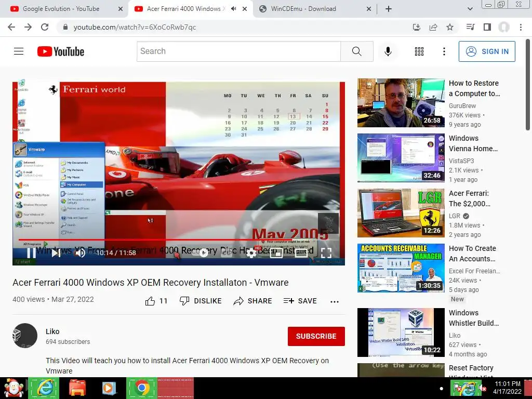Viewport: 532px width, 399px height.
Task: Open the YouTube guide hamburger menu
Action: coord(19,51)
